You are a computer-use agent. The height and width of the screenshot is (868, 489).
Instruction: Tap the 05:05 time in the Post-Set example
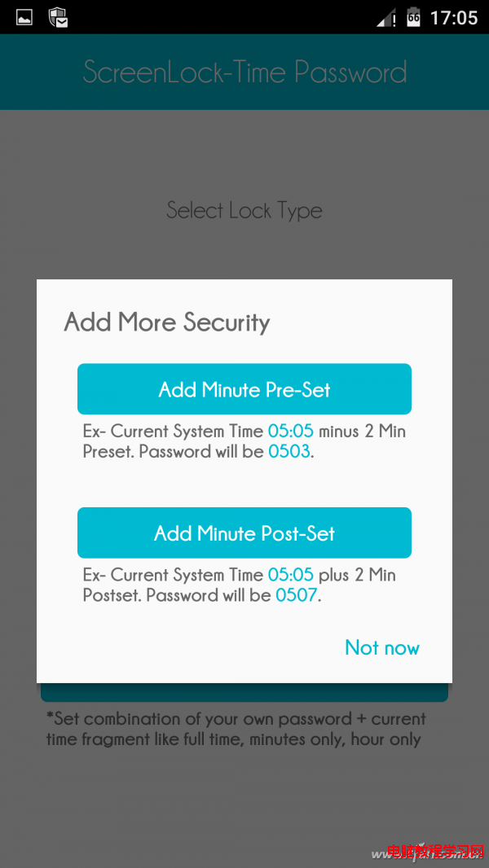(291, 575)
